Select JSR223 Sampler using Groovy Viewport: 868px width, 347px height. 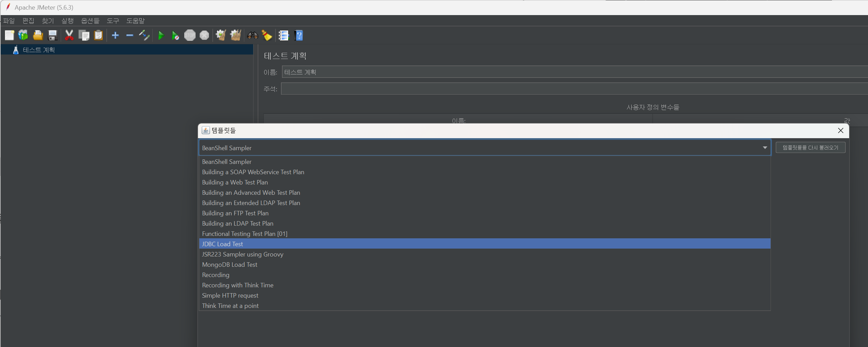point(485,254)
